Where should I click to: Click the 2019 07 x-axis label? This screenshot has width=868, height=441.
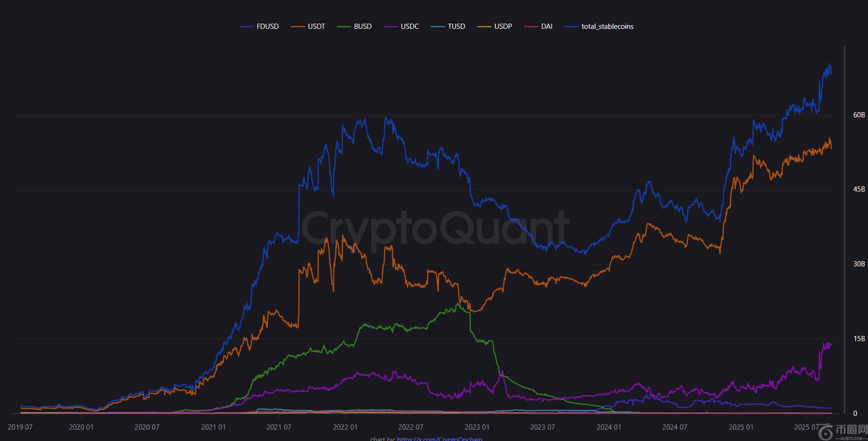(20, 427)
